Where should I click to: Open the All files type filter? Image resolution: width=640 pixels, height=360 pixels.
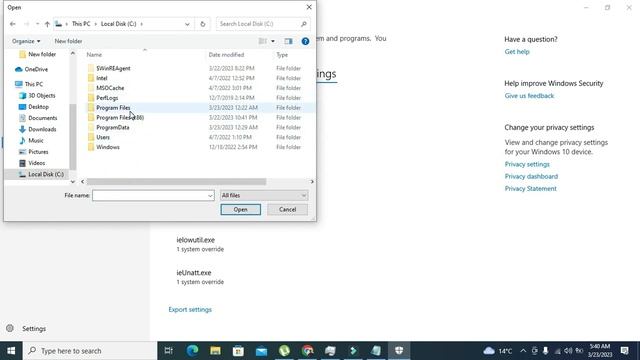coord(264,196)
